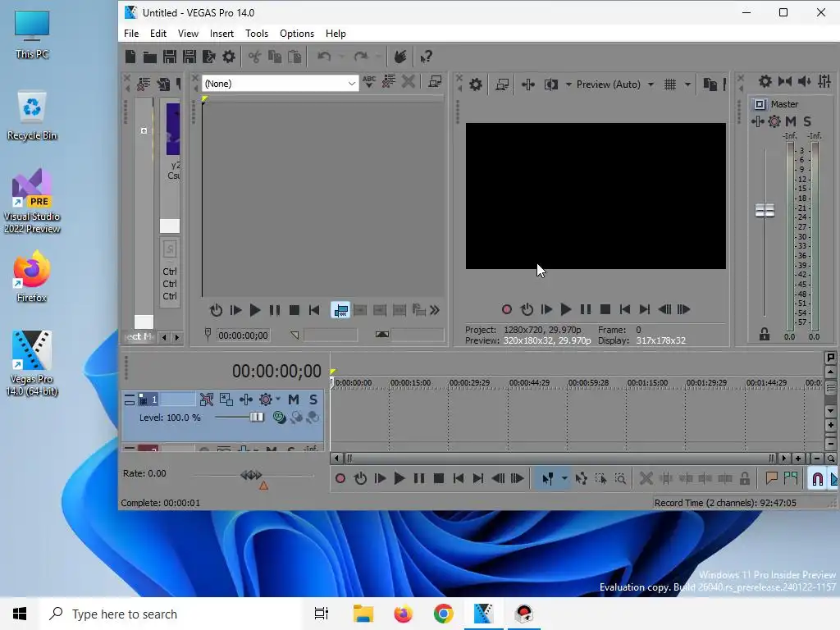Expand overlays grid dropdown arrow
The width and height of the screenshot is (840, 630).
tap(687, 84)
